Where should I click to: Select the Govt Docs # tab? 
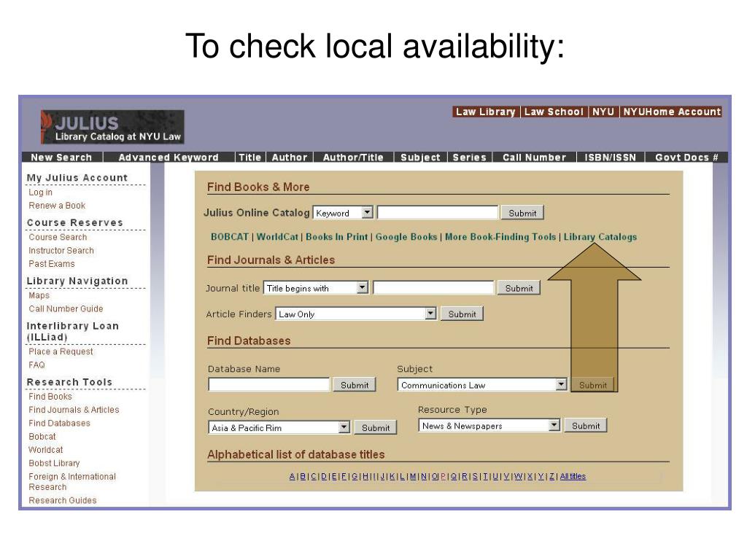click(x=686, y=157)
